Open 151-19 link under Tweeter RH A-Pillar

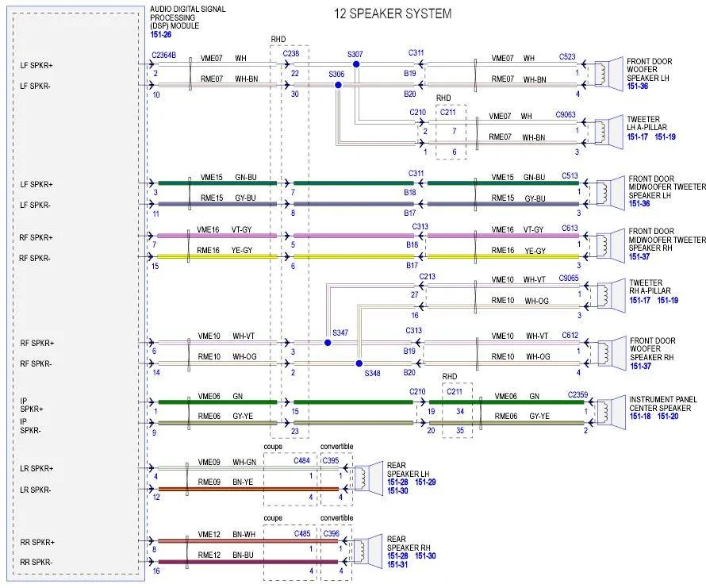point(668,300)
